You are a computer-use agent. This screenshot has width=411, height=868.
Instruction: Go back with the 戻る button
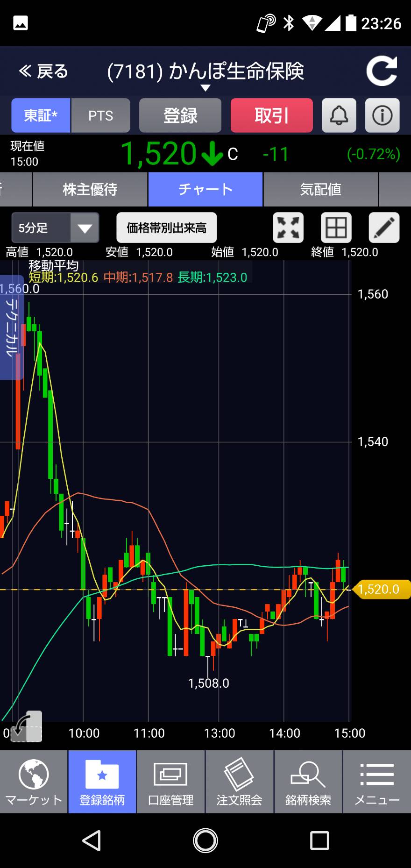(x=43, y=71)
